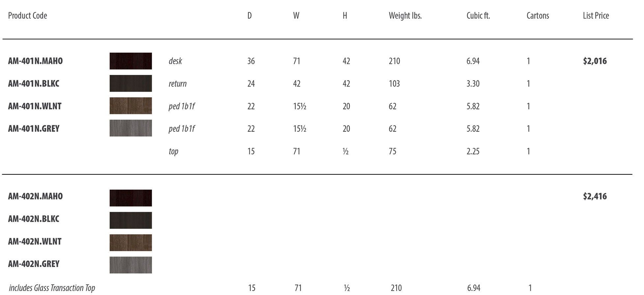Select the black swatch beside AM-401N.BLKC
Screen dimensions: 644x295
pyautogui.click(x=131, y=83)
